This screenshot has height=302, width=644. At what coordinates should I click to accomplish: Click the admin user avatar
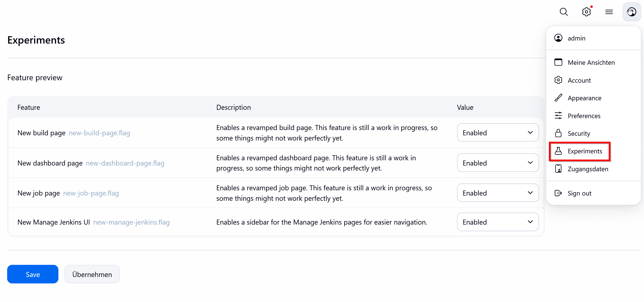[x=632, y=12]
